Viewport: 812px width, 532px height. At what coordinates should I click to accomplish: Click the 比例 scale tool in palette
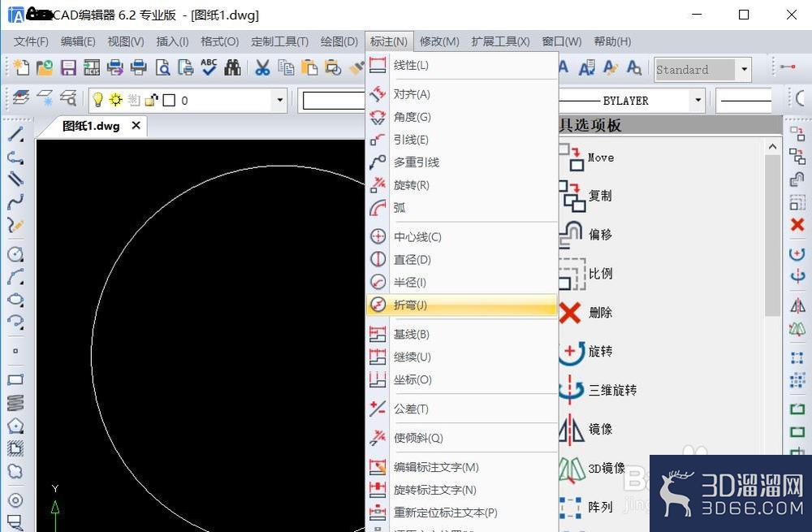[x=572, y=274]
